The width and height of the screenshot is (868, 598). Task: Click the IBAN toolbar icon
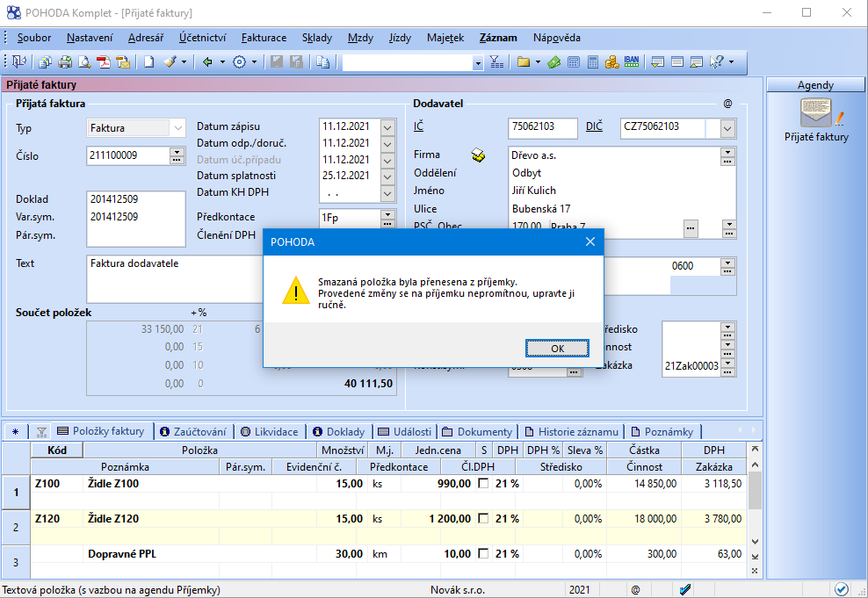631,62
